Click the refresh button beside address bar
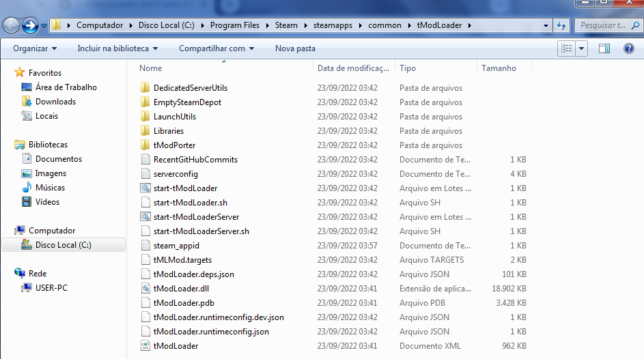Image resolution: width=644 pixels, height=359 pixels. point(561,25)
